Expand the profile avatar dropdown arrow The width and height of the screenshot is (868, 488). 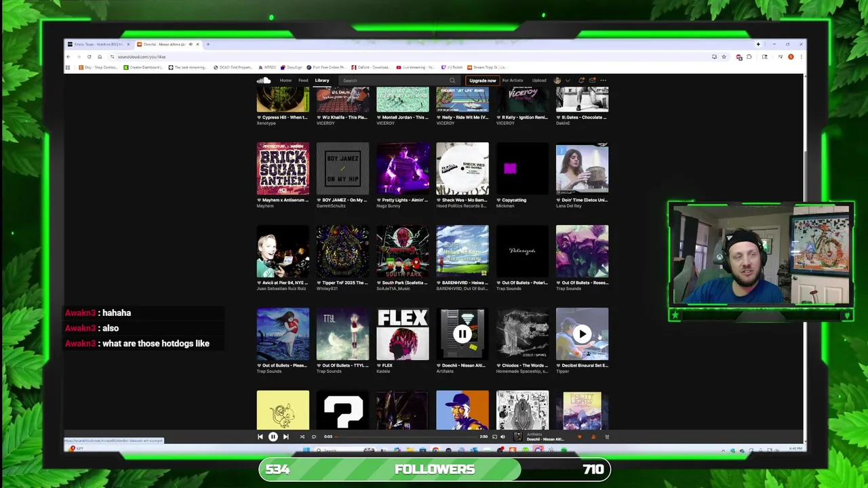pyautogui.click(x=568, y=80)
